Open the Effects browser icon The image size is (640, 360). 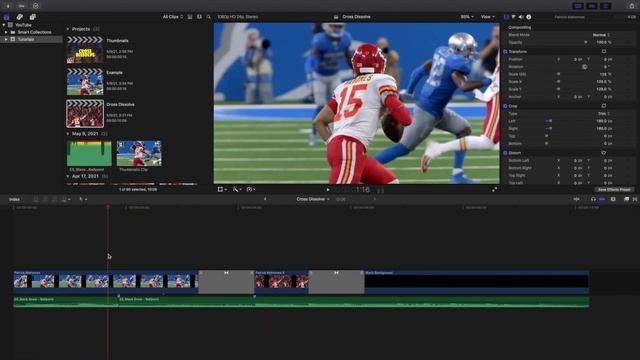[x=627, y=199]
